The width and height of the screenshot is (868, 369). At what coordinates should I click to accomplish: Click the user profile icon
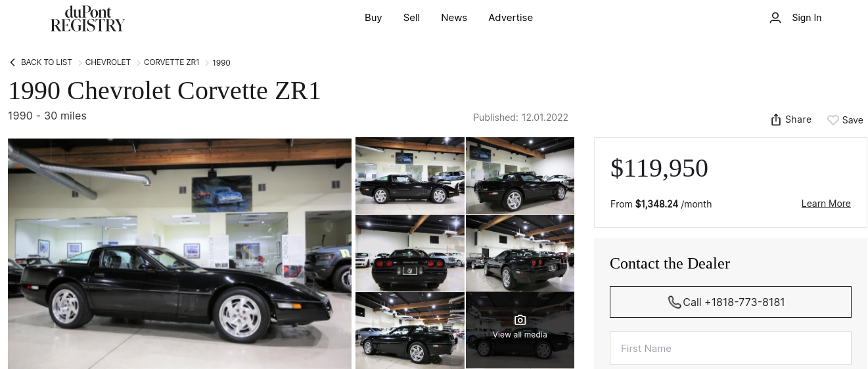775,18
